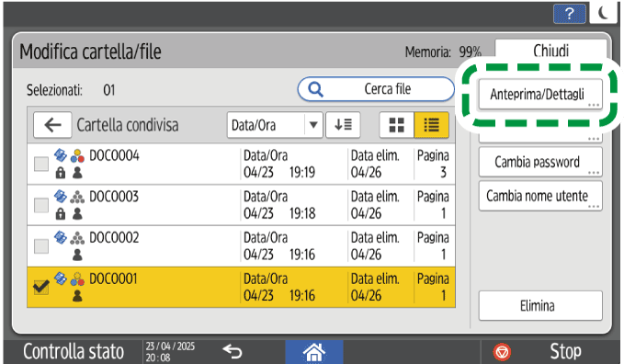Open the help question mark icon

(570, 14)
